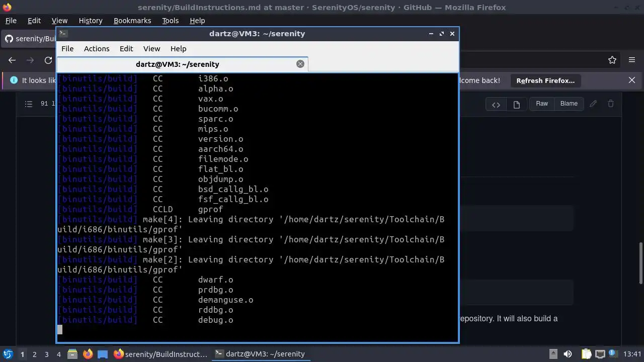Activate Firefox BuildInstructions taskbar entry
This screenshot has width=644, height=362.
coord(160,354)
